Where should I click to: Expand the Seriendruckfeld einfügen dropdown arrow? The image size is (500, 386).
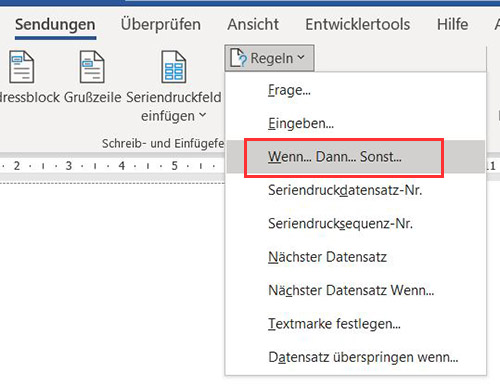(x=202, y=115)
